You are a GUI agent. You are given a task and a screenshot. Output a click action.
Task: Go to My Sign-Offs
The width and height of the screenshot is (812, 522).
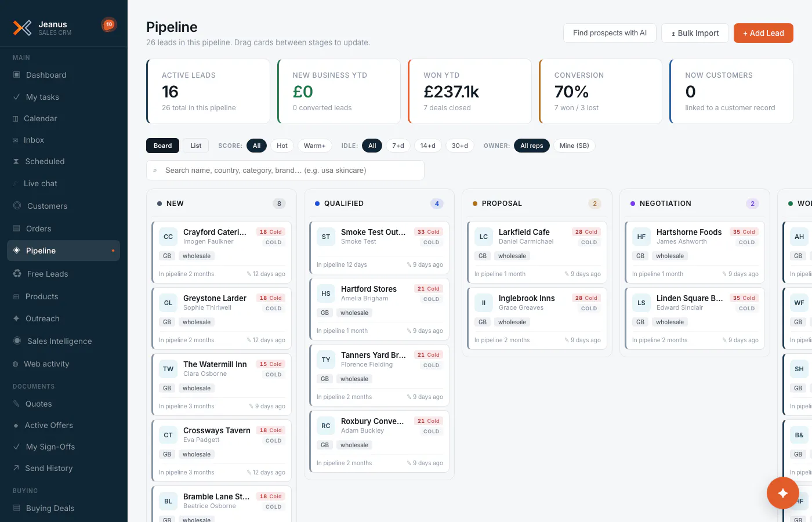tap(64, 447)
